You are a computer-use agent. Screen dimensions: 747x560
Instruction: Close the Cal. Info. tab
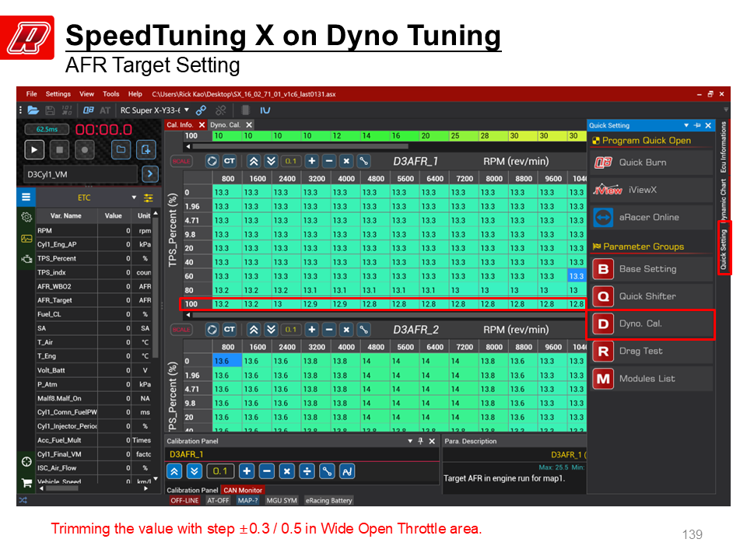pos(202,124)
